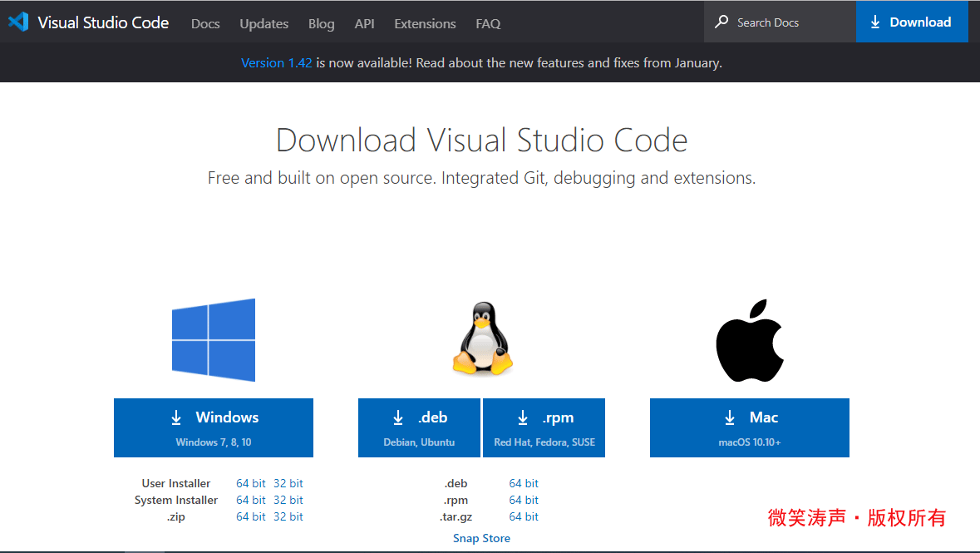Open the Updates menu item
980x553 pixels.
point(263,24)
